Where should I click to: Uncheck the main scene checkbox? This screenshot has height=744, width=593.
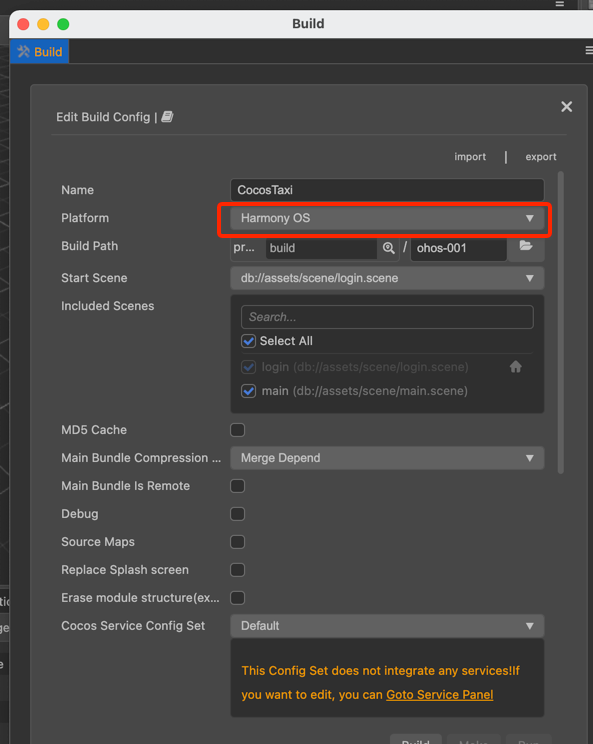249,391
